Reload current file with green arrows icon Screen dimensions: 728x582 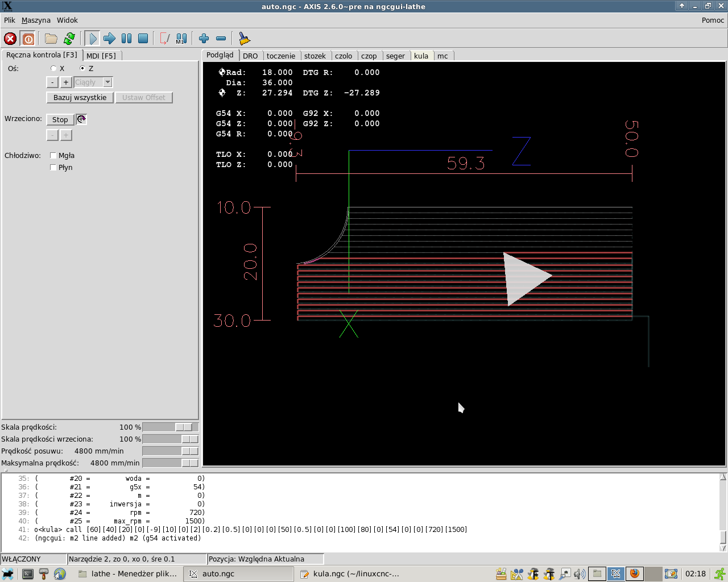[69, 39]
